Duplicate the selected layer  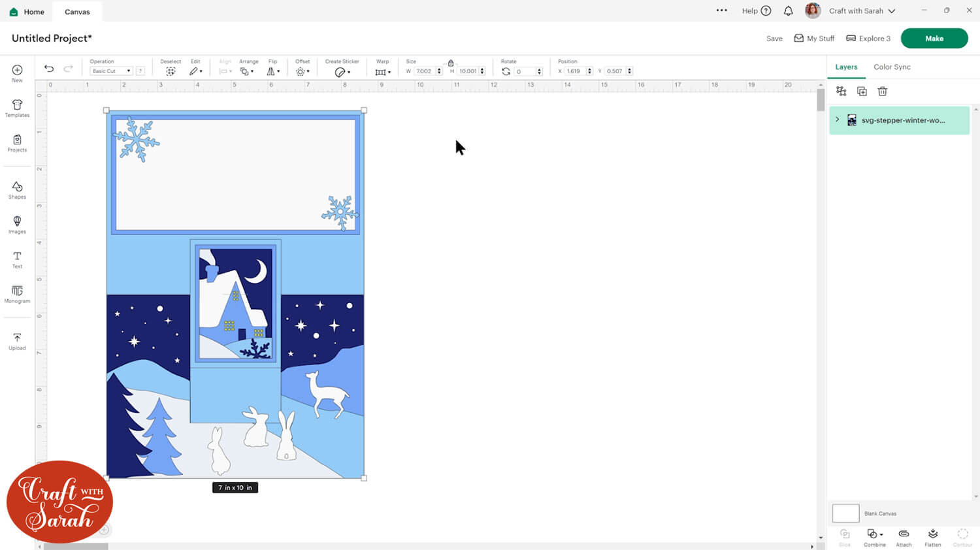click(x=862, y=91)
